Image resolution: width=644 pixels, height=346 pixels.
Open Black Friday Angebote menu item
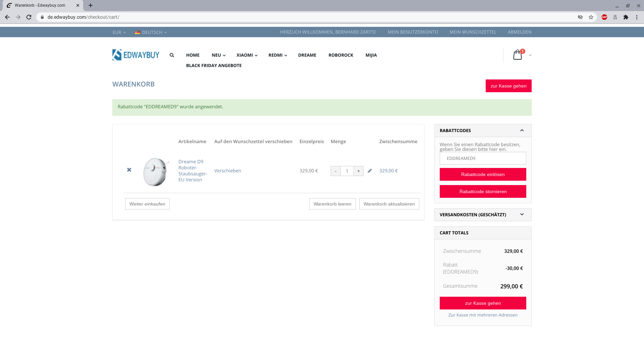214,66
